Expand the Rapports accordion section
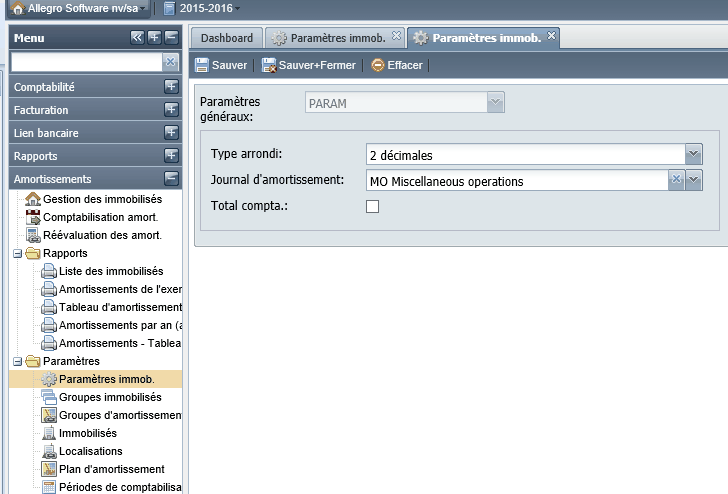 click(x=171, y=156)
